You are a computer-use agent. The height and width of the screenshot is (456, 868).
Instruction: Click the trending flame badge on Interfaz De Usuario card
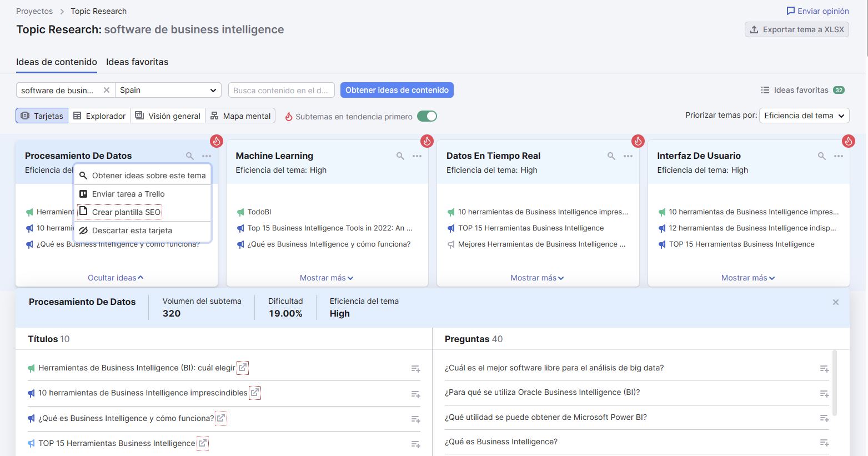click(x=848, y=141)
